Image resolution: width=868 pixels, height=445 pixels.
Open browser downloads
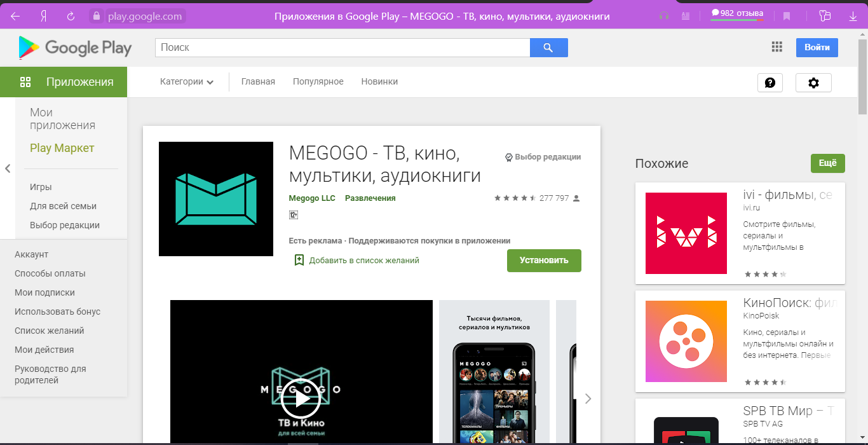click(853, 17)
